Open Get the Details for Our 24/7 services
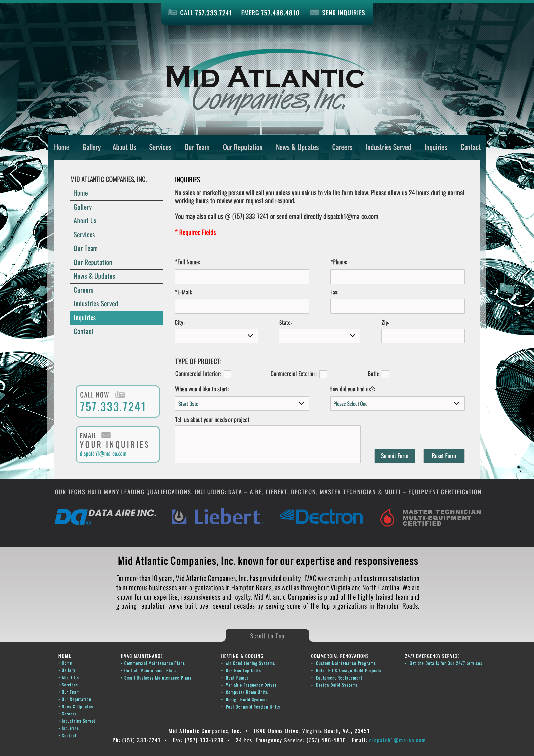The image size is (534, 756). point(446,663)
